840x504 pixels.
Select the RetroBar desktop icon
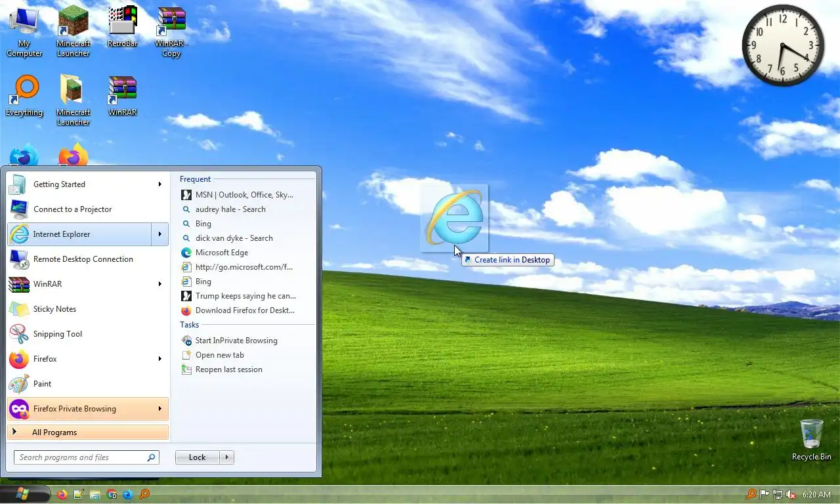(122, 26)
